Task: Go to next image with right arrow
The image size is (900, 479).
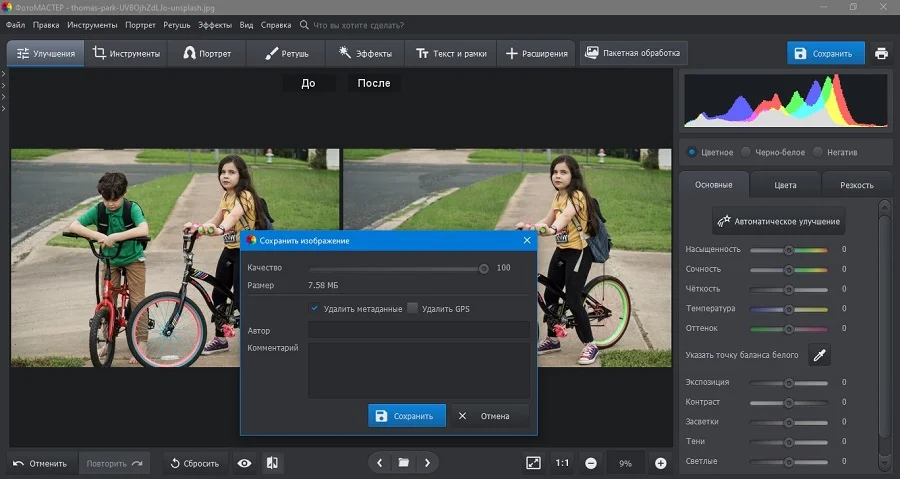Action: pyautogui.click(x=427, y=462)
